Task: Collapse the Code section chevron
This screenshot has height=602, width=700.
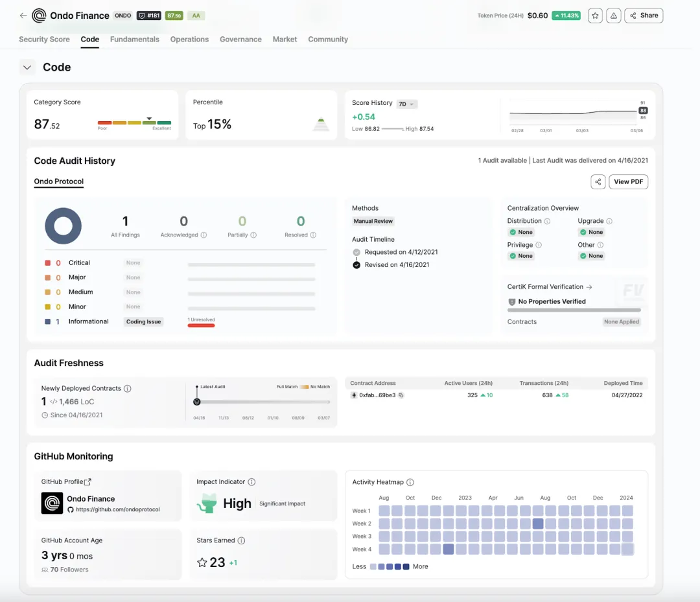Action: [x=27, y=67]
